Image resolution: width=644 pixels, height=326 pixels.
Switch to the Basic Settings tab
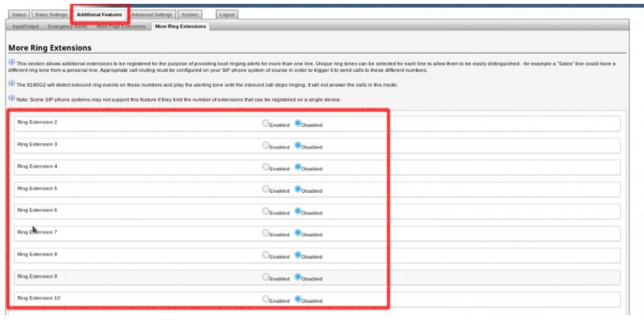coord(52,15)
